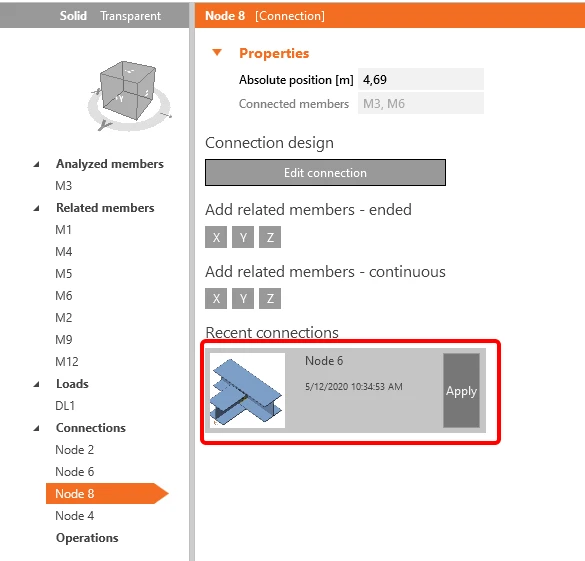Click the Edit connection button
585x561 pixels.
[x=325, y=173]
